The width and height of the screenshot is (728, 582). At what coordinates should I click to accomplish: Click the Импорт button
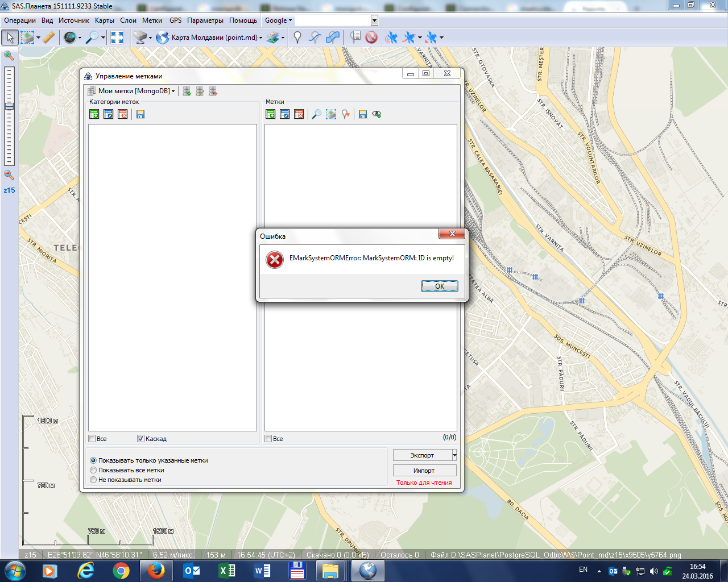[424, 471]
